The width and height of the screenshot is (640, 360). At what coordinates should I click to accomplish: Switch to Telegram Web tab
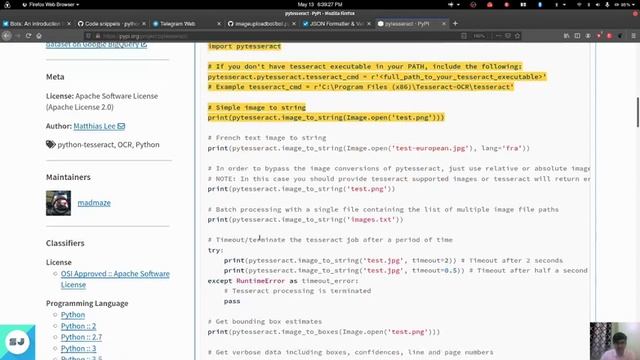pos(187,24)
